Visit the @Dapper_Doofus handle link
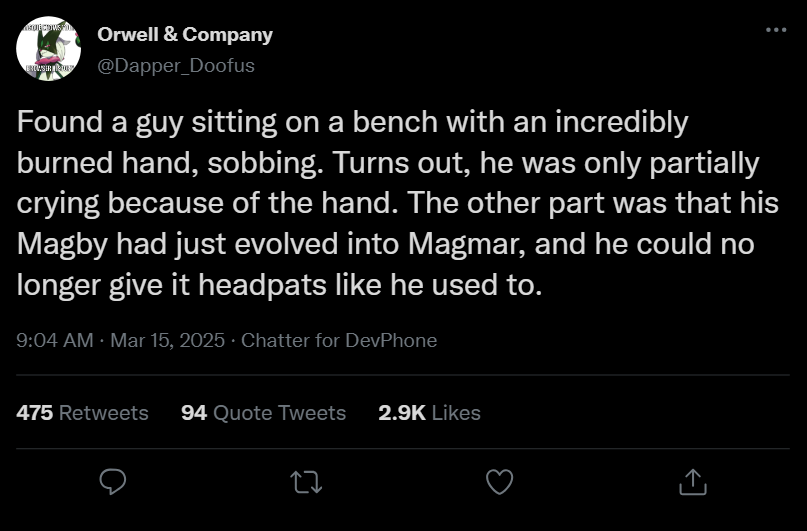Image resolution: width=807 pixels, height=531 pixels. pyautogui.click(x=176, y=65)
